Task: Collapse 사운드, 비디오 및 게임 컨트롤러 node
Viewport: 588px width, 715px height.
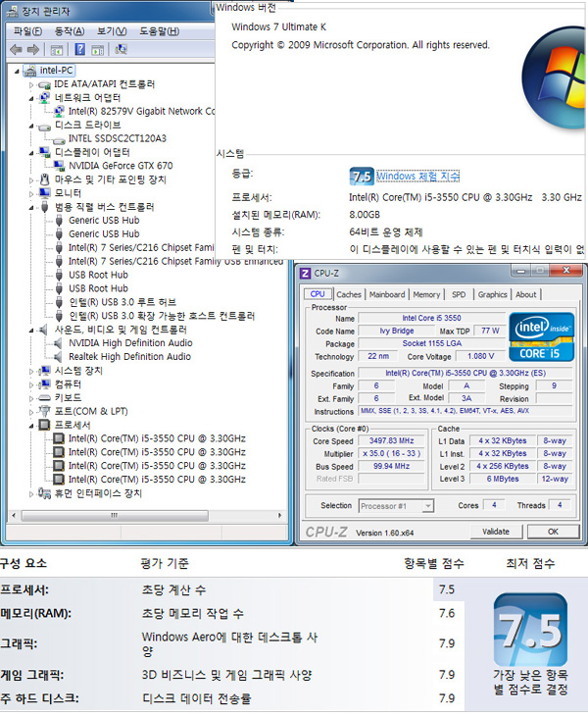Action: [x=31, y=331]
